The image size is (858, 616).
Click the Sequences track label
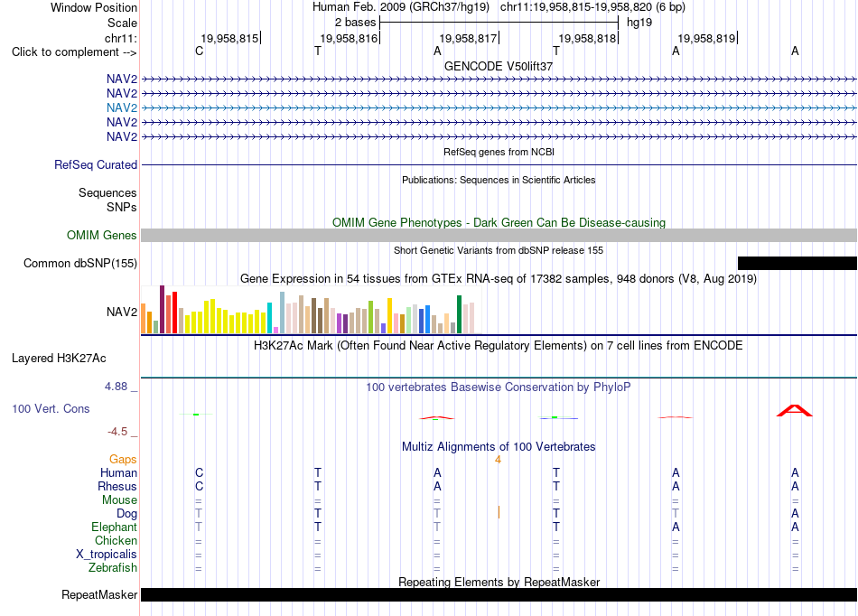click(x=107, y=192)
